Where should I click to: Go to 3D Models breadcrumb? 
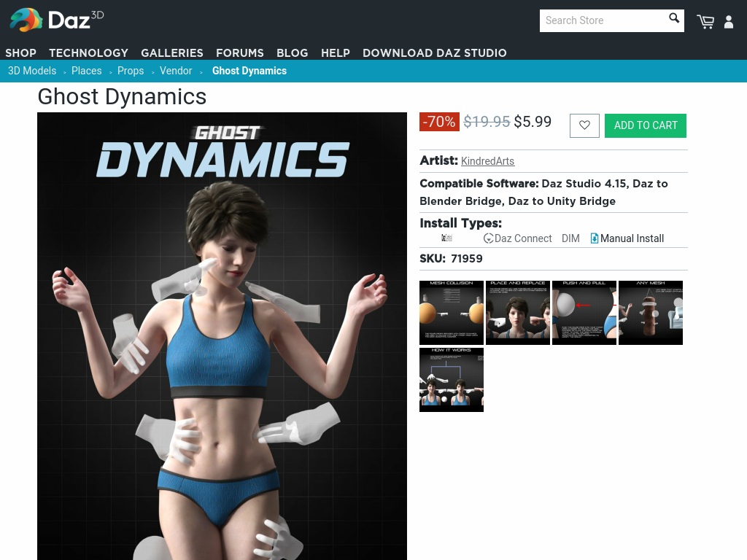(32, 71)
